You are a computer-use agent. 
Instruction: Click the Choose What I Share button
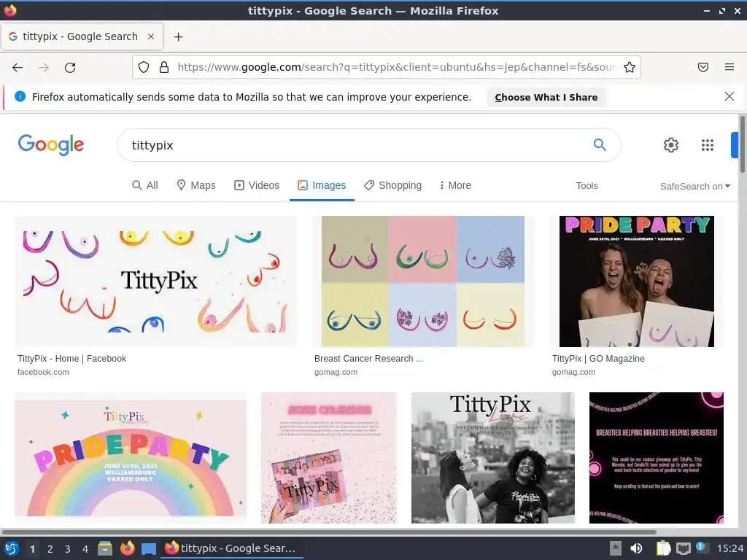click(x=546, y=97)
